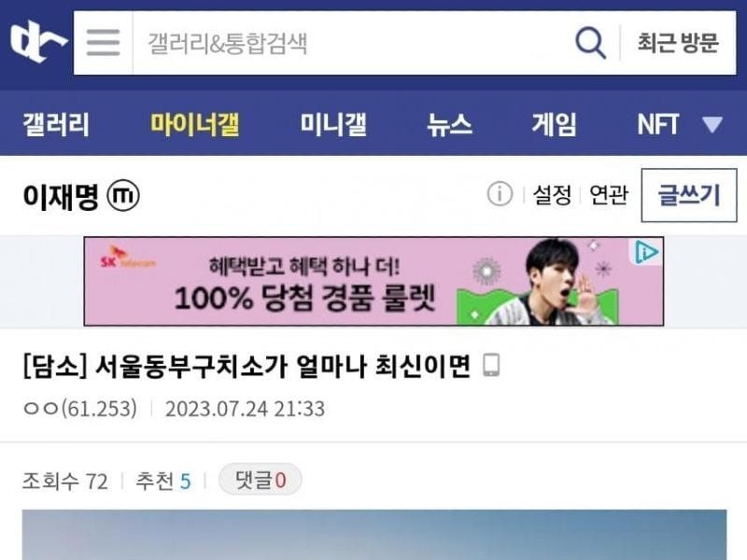Click the AdChoices icon on banner
This screenshot has height=560, width=747.
[x=647, y=252]
